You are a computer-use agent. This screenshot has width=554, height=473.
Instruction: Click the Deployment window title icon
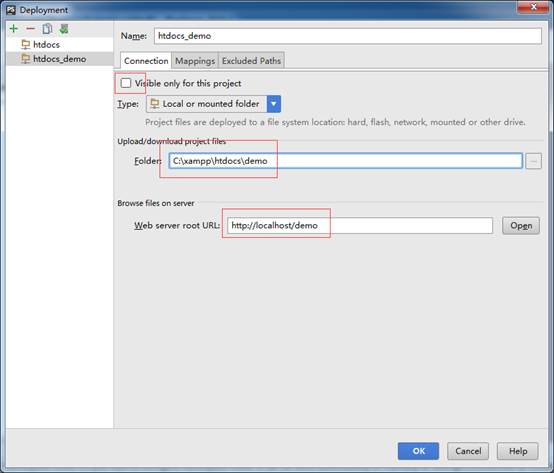[11, 10]
